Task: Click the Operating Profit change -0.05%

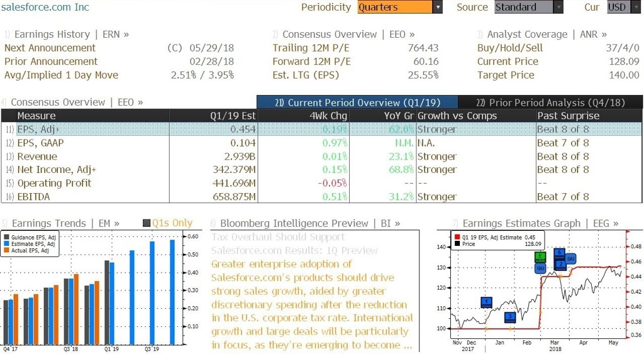Action: tap(332, 183)
